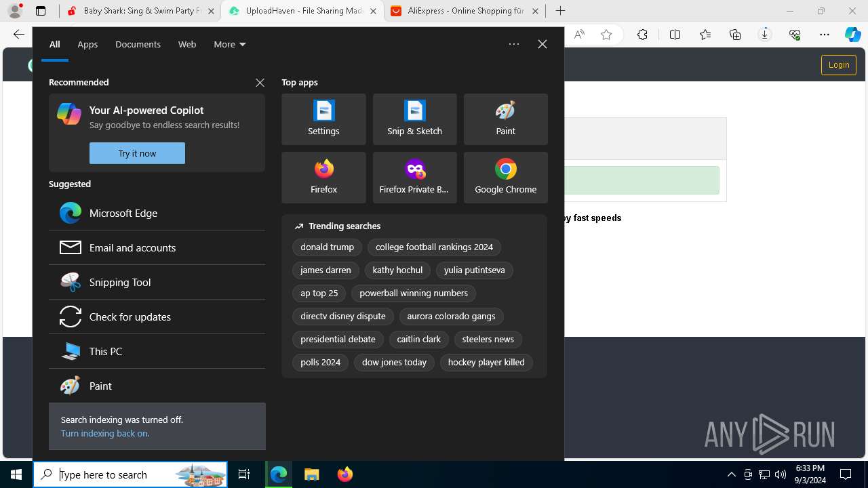Open Edge profile avatar
The image size is (868, 488).
pyautogui.click(x=15, y=11)
